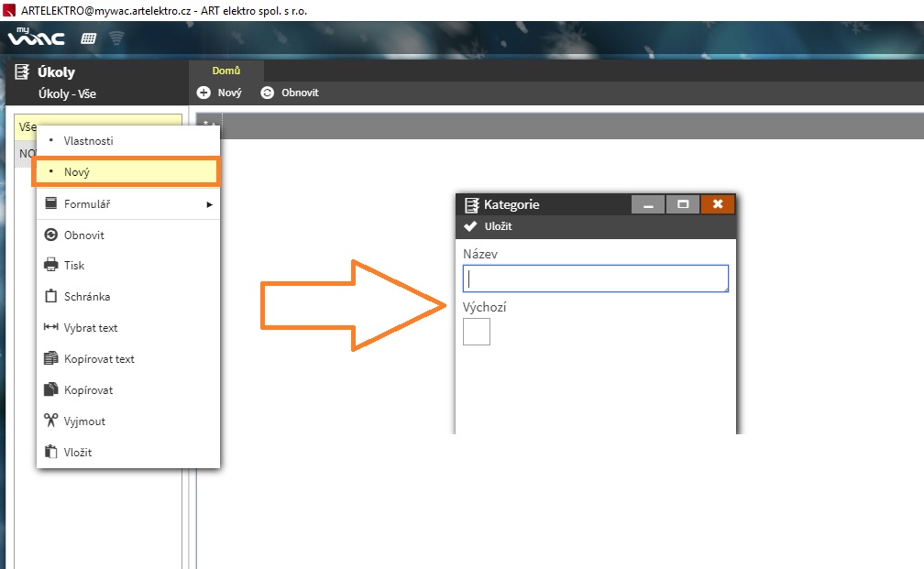Click the Vyjmout scissors icon

click(51, 421)
